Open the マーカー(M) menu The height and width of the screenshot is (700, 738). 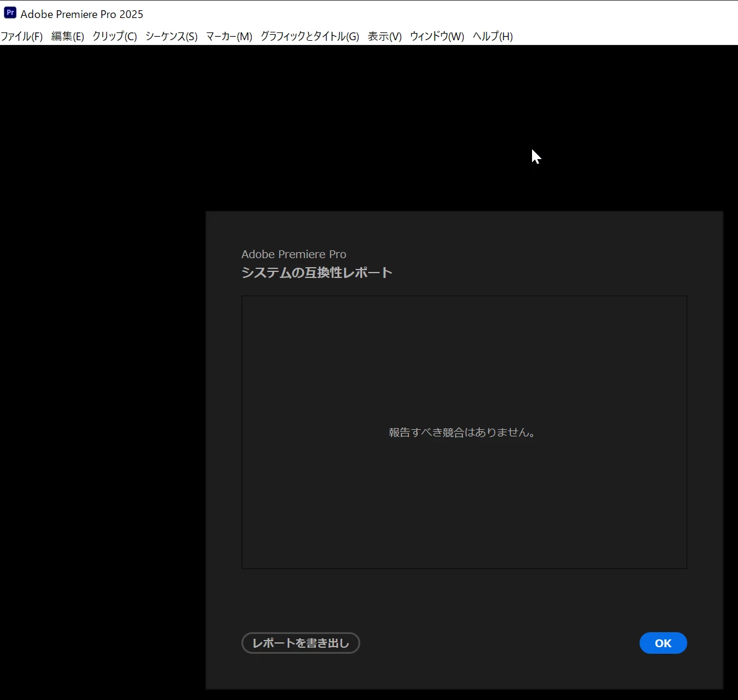pyautogui.click(x=229, y=37)
